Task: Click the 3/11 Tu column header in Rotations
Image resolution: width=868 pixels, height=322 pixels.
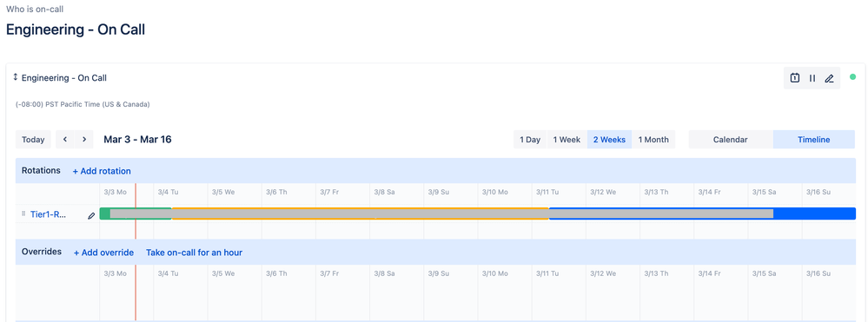Action: pyautogui.click(x=547, y=192)
